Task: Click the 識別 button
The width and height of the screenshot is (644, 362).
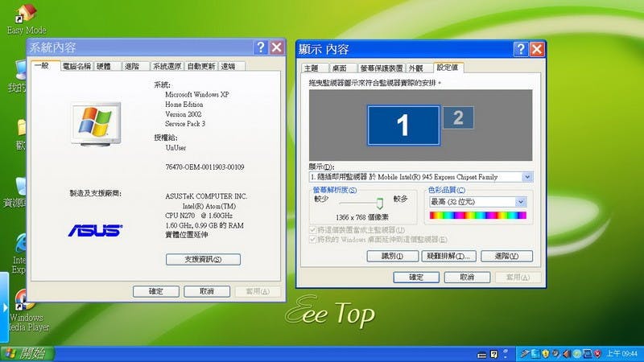Action: pyautogui.click(x=392, y=256)
